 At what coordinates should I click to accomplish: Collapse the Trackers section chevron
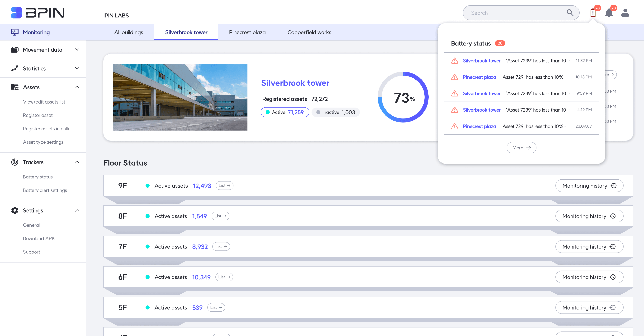tap(77, 162)
